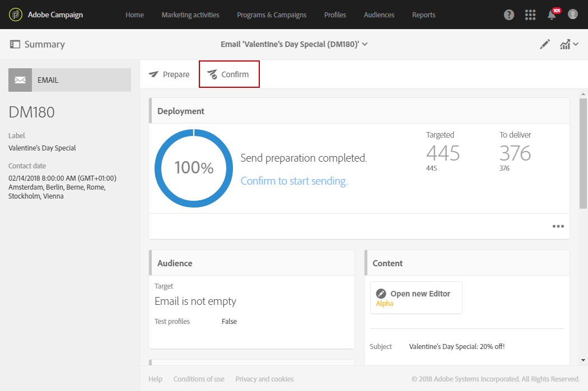This screenshot has height=391, width=588.
Task: Toggle the Summary side panel icon
Action: (x=15, y=44)
